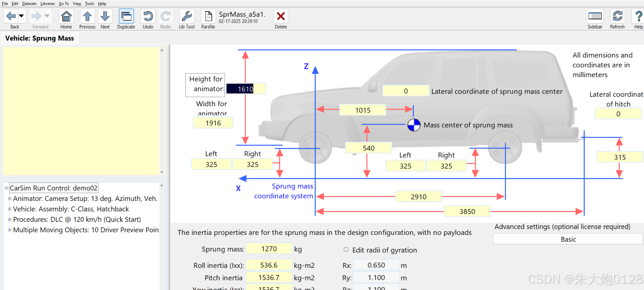Open the Lib Tool wrench icon
This screenshot has width=644, height=290.
coord(187,16)
